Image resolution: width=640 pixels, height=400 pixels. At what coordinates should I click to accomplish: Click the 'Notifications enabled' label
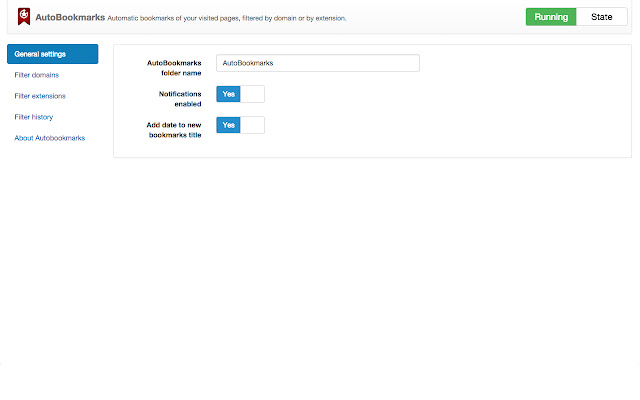pos(180,99)
